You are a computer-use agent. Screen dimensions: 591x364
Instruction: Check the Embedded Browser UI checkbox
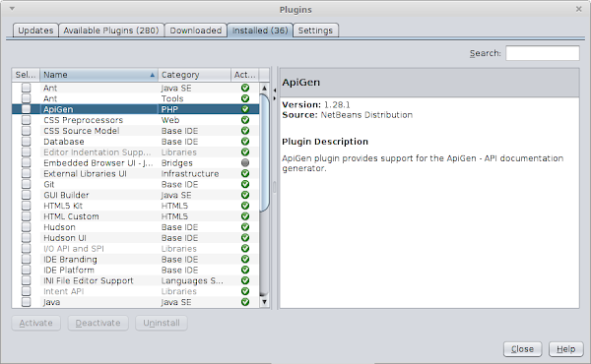26,162
